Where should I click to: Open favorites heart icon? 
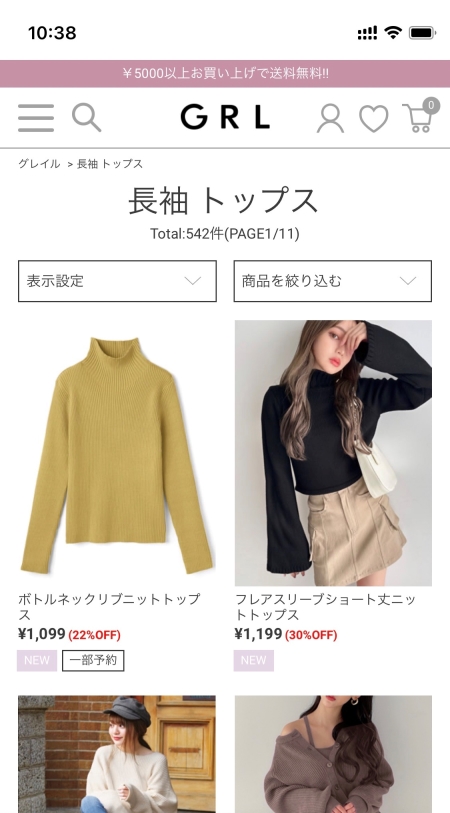coord(373,119)
